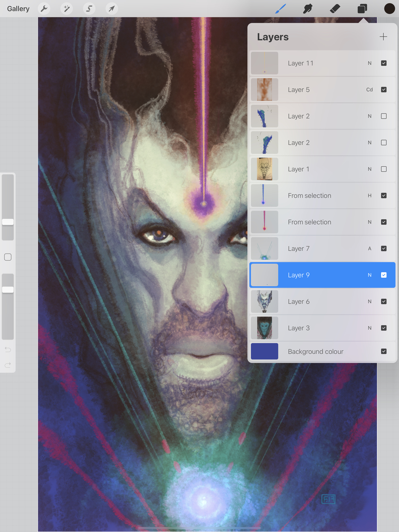Viewport: 399px width, 532px height.
Task: Tap the Layer 9 empty thumbnail
Action: pyautogui.click(x=264, y=275)
